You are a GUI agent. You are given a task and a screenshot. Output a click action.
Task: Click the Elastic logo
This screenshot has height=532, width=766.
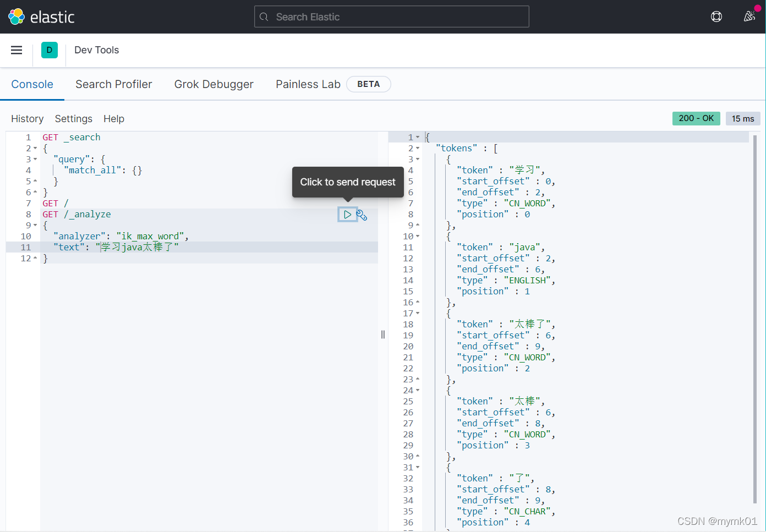(x=41, y=17)
